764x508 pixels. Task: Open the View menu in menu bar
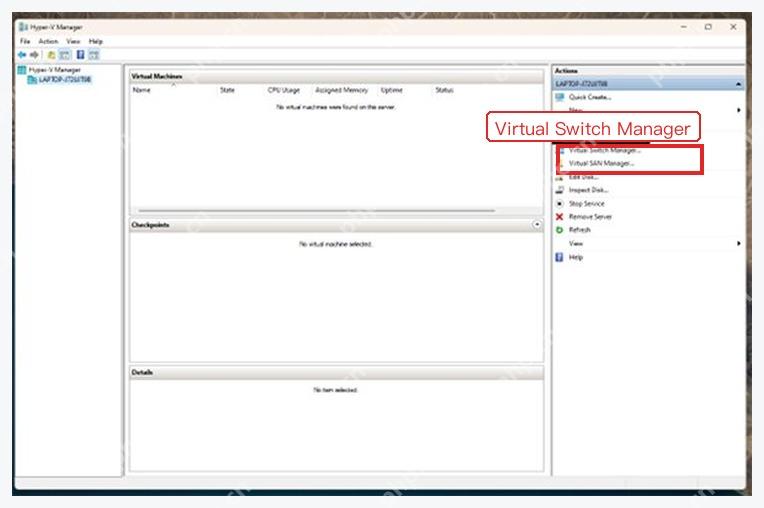[x=73, y=41]
